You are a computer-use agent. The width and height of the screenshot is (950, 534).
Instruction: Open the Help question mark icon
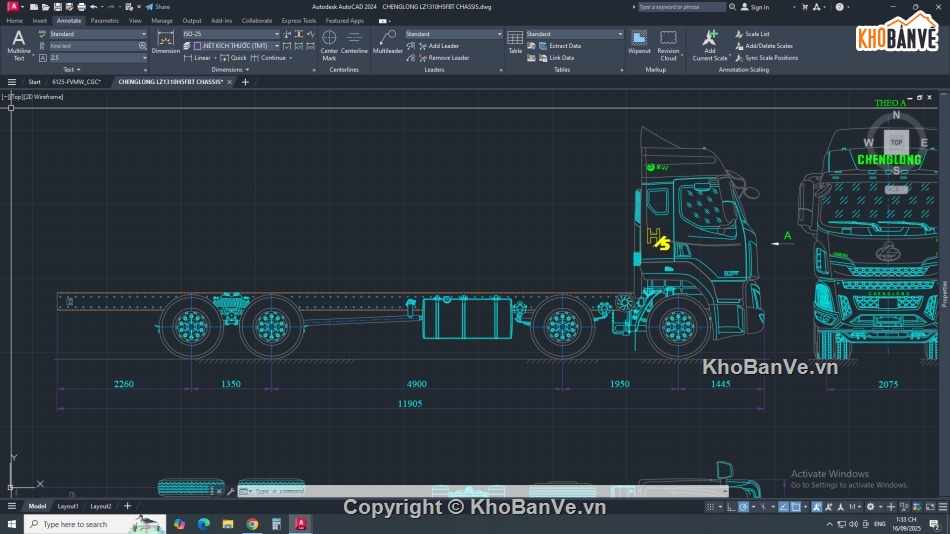839,7
